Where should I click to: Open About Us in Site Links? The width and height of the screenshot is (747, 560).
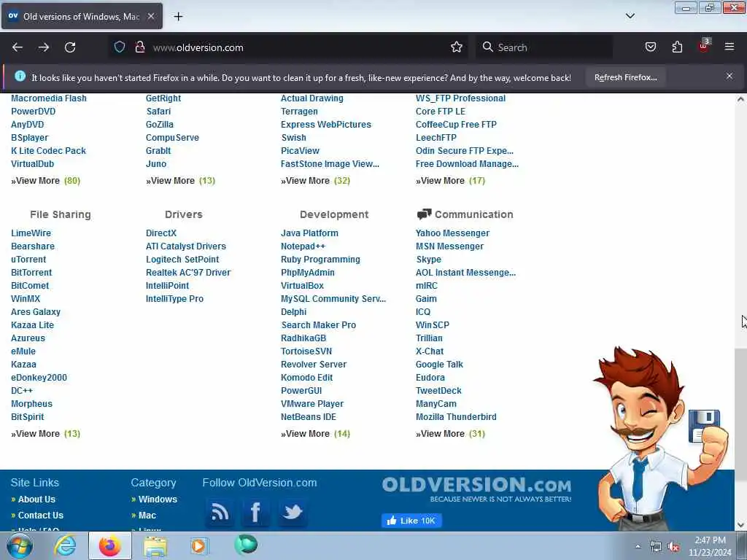click(36, 499)
